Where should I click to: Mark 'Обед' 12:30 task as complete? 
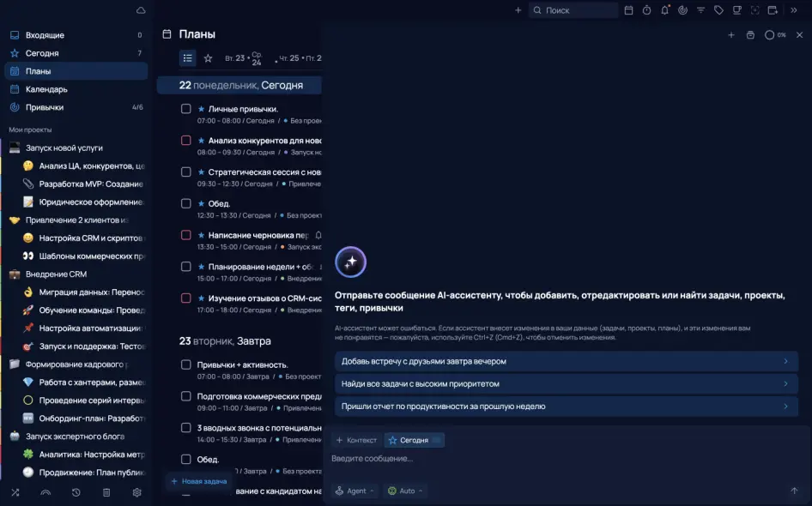tap(186, 203)
